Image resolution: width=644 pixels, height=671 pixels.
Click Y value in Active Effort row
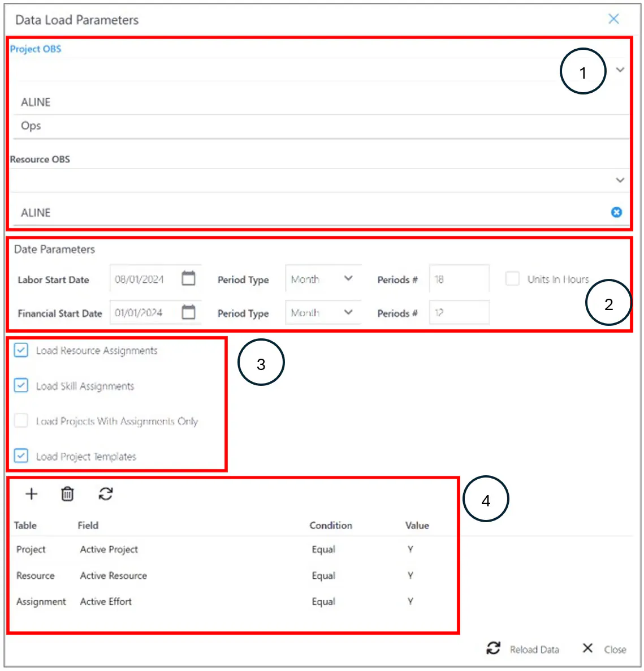coord(410,601)
